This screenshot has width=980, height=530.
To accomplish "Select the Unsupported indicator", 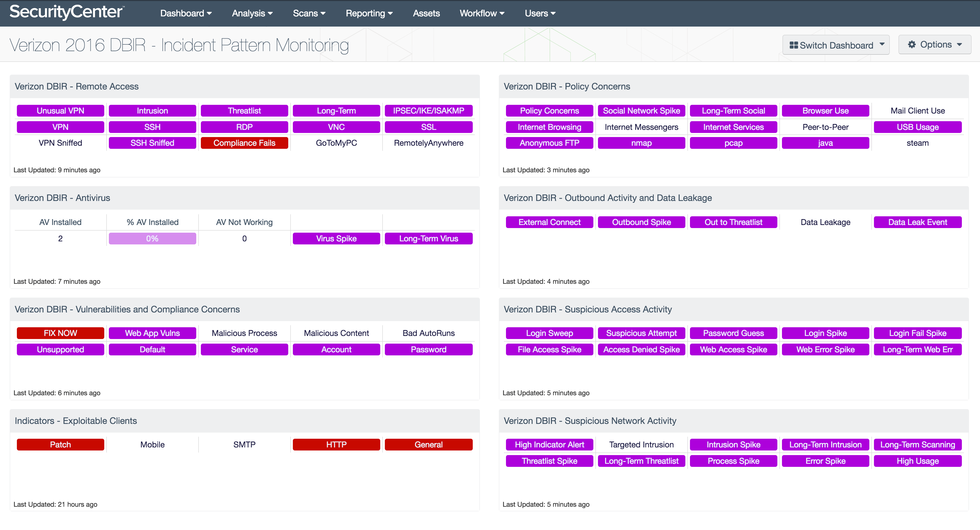I will (x=61, y=349).
